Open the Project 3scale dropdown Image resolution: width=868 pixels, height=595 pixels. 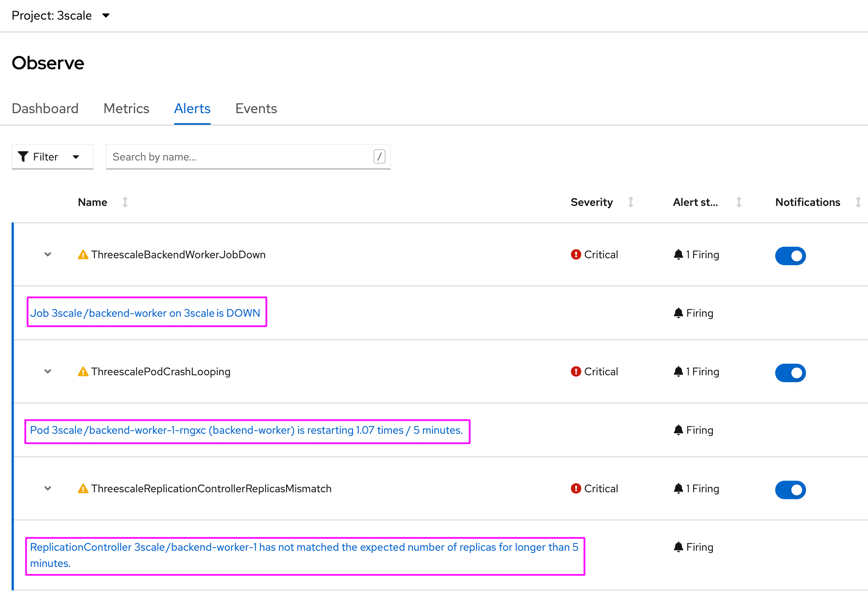tap(106, 16)
